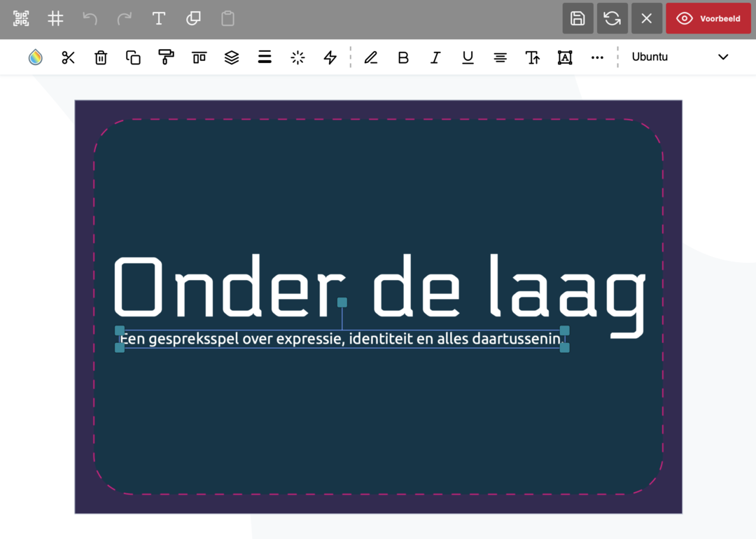This screenshot has height=539, width=756.
Task: Toggle italic formatting
Action: click(x=435, y=57)
